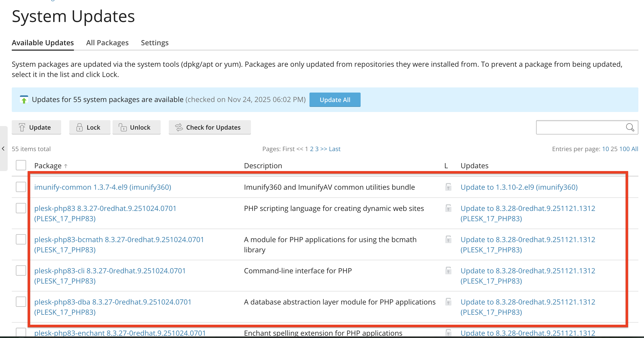Viewport: 644px width, 338px height.
Task: Click the Update toolbar button
Action: (x=36, y=127)
